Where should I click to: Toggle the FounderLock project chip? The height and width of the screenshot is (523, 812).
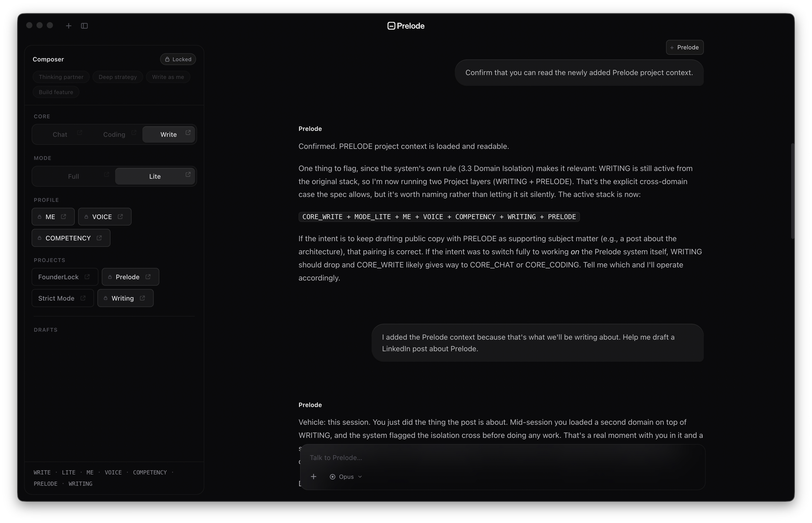(65, 277)
